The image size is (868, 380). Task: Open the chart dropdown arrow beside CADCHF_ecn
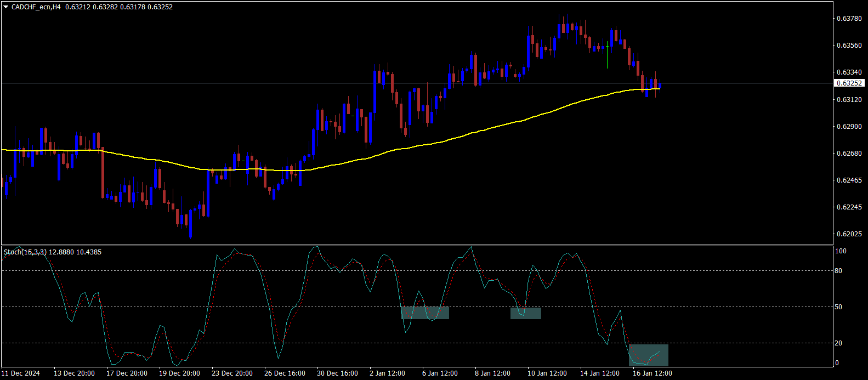pos(6,7)
